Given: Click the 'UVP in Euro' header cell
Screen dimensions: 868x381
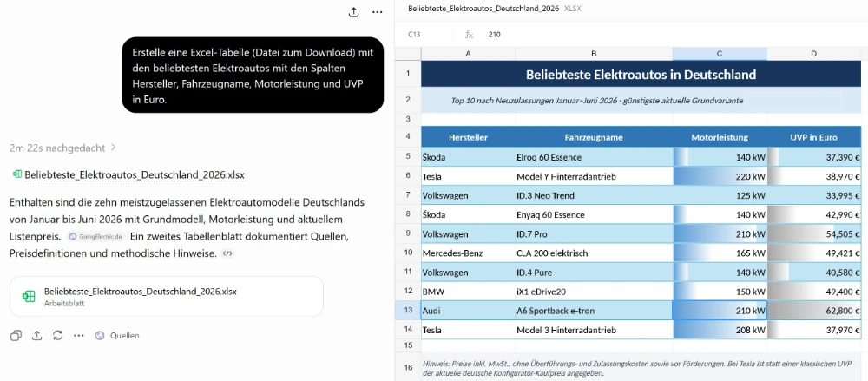Looking at the screenshot, I should (x=814, y=137).
